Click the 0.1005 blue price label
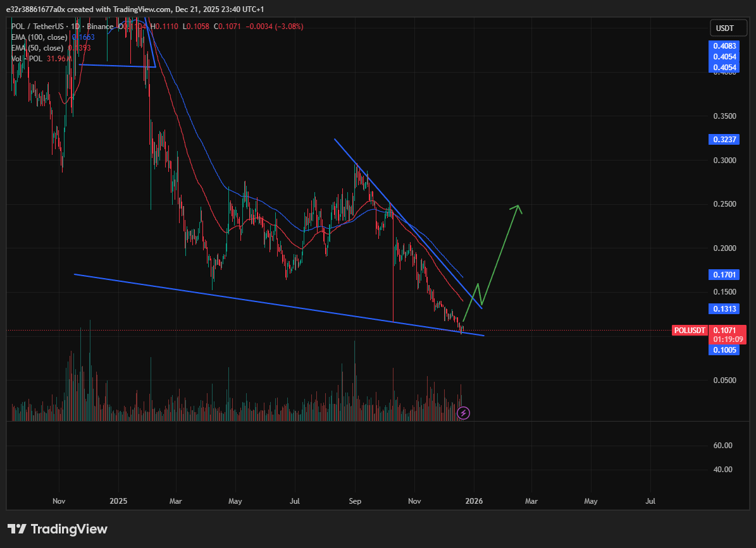Screen dimensions: 756x548 [x=724, y=350]
